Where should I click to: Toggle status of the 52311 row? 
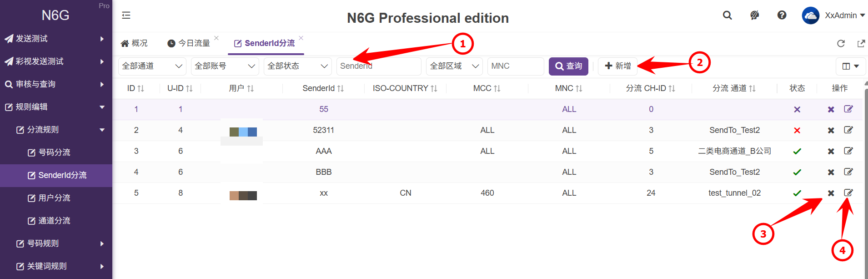coord(797,131)
